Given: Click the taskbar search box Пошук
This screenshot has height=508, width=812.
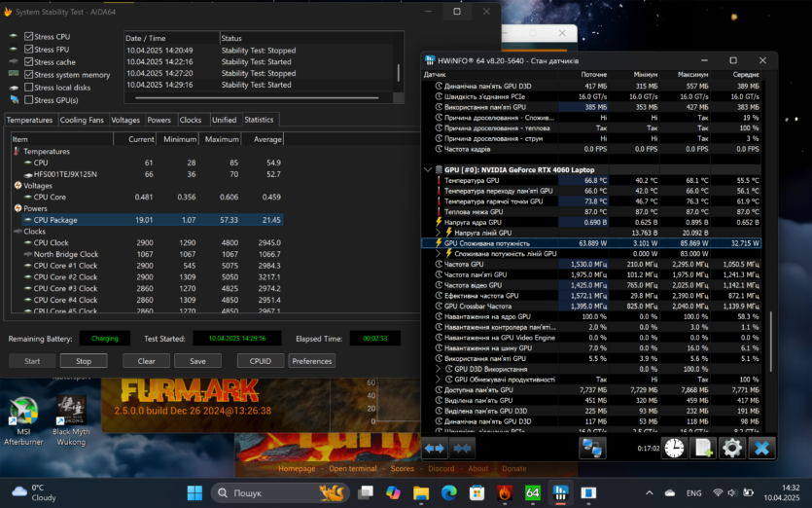Looking at the screenshot, I should tap(280, 493).
